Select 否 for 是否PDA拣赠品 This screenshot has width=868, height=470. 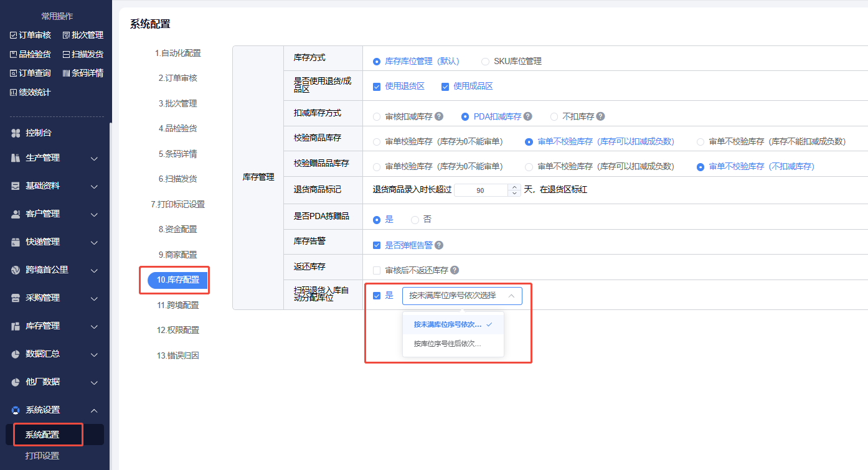(415, 220)
